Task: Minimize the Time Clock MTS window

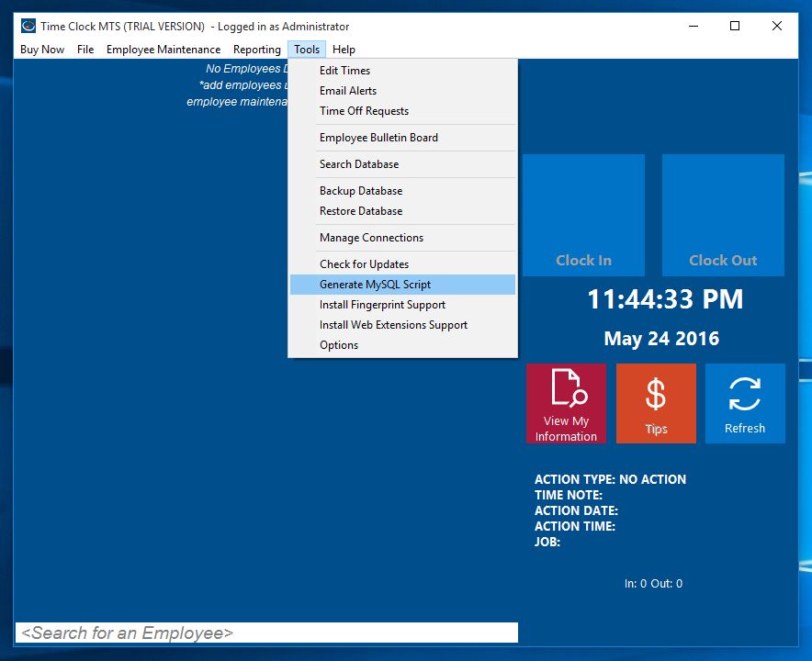Action: [694, 26]
